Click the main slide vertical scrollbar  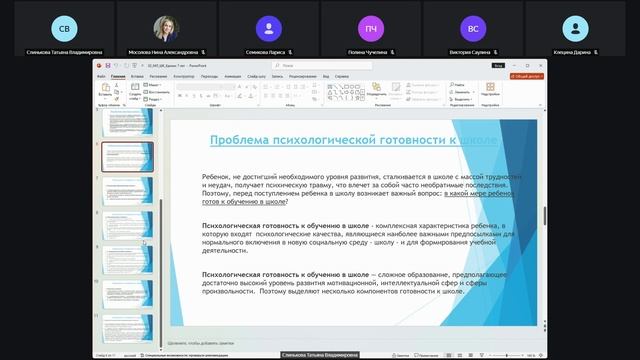pyautogui.click(x=544, y=216)
